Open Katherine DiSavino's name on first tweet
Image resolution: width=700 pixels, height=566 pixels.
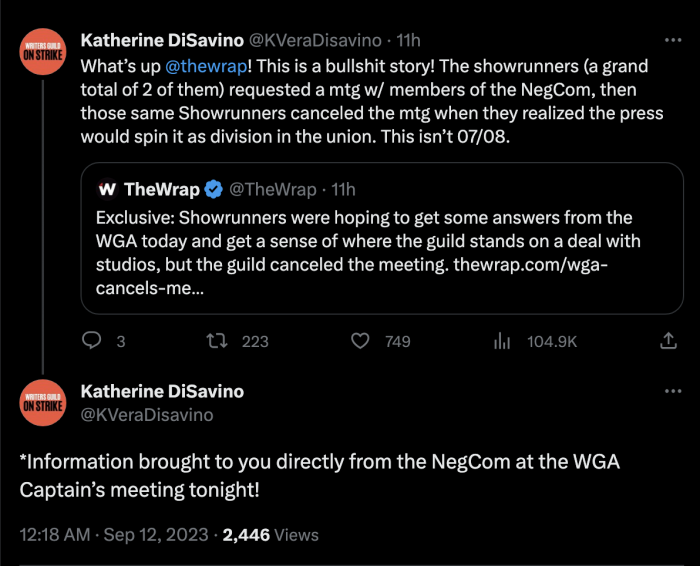click(161, 40)
